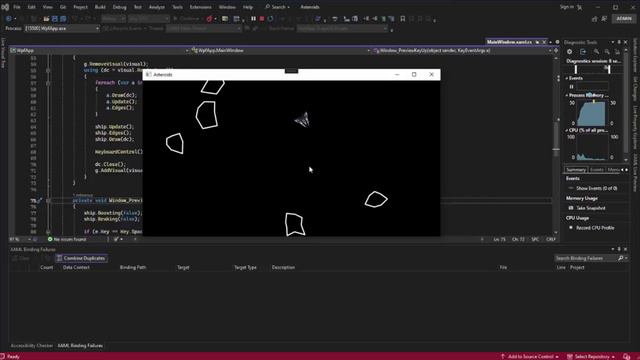Click Save All icon in toolbar
The height and width of the screenshot is (360, 640).
click(x=63, y=19)
